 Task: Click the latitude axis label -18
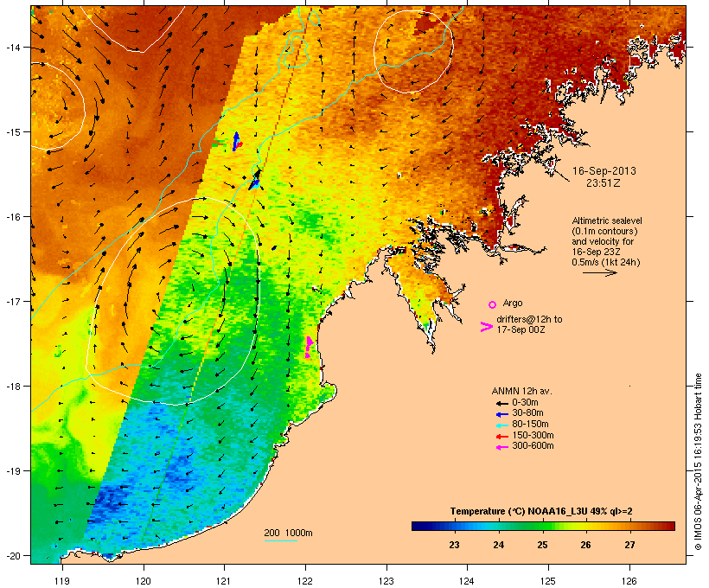point(12,387)
